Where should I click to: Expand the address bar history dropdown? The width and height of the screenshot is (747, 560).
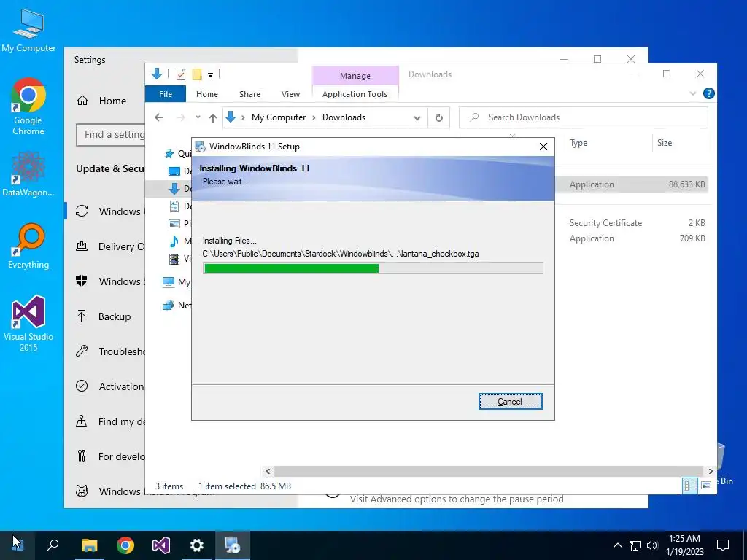click(417, 118)
